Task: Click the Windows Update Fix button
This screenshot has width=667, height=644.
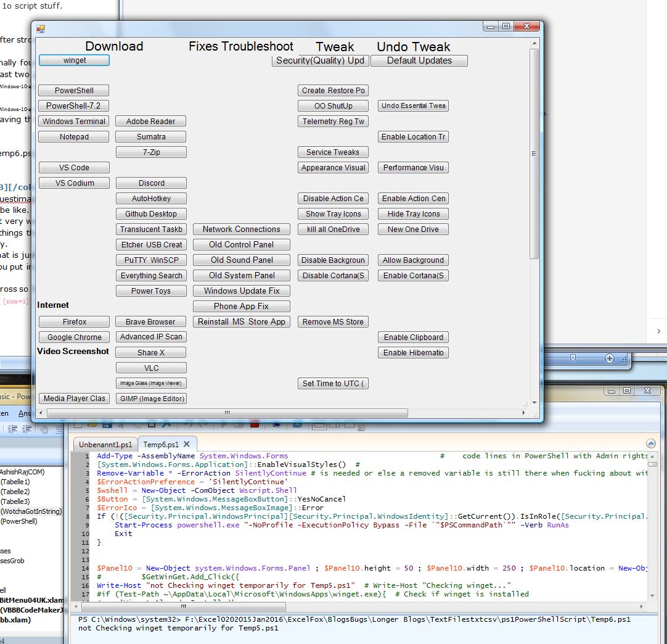Action: [x=241, y=291]
